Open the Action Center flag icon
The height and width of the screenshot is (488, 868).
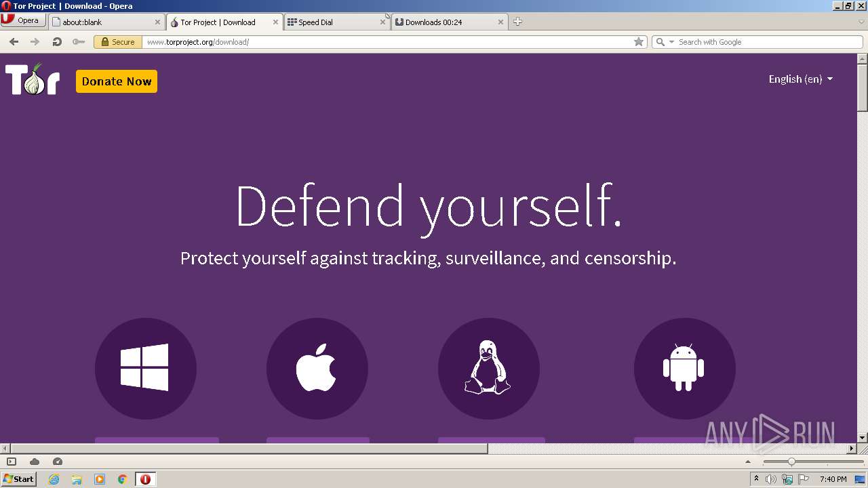click(x=804, y=479)
